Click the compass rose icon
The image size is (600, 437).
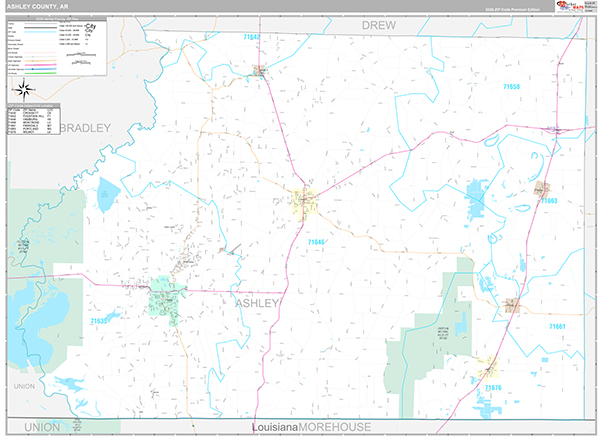24,90
